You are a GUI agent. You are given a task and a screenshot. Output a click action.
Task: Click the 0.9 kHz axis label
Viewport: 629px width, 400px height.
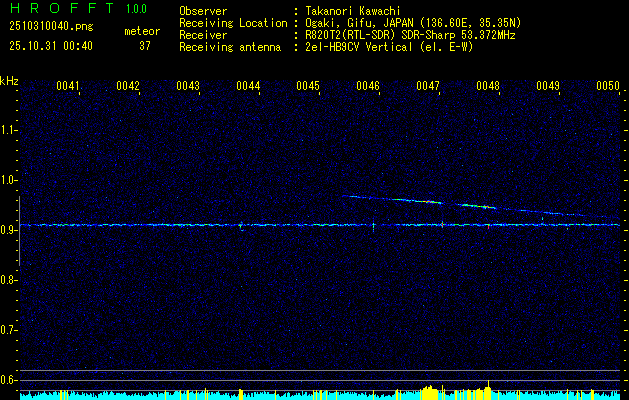tap(9, 230)
